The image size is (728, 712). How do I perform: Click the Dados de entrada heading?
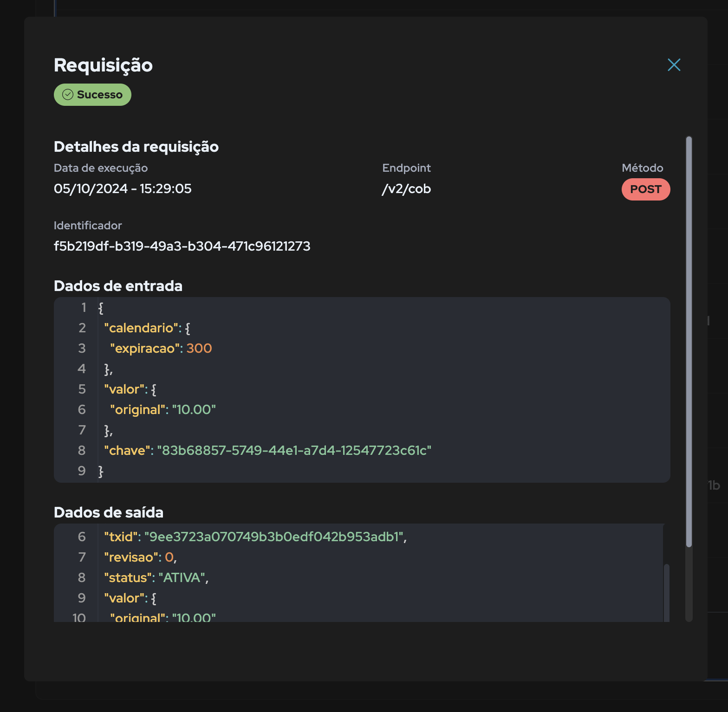[x=118, y=286]
